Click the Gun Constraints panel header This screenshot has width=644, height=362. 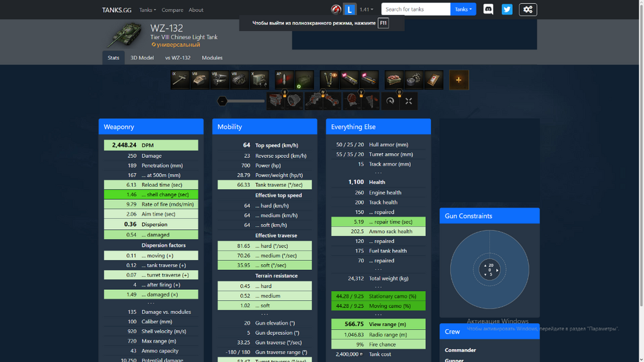489,216
